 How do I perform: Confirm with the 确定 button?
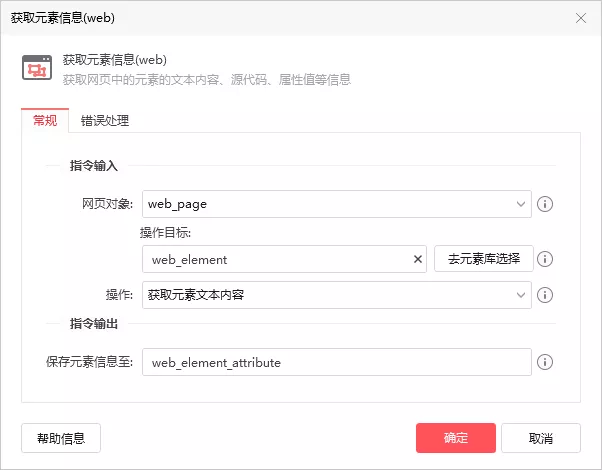tap(456, 438)
